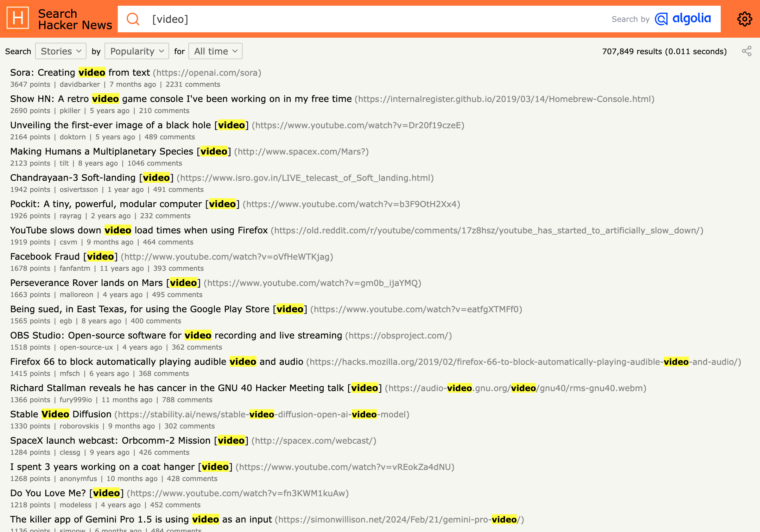Open Being sued in East Texas story

[x=159, y=309]
